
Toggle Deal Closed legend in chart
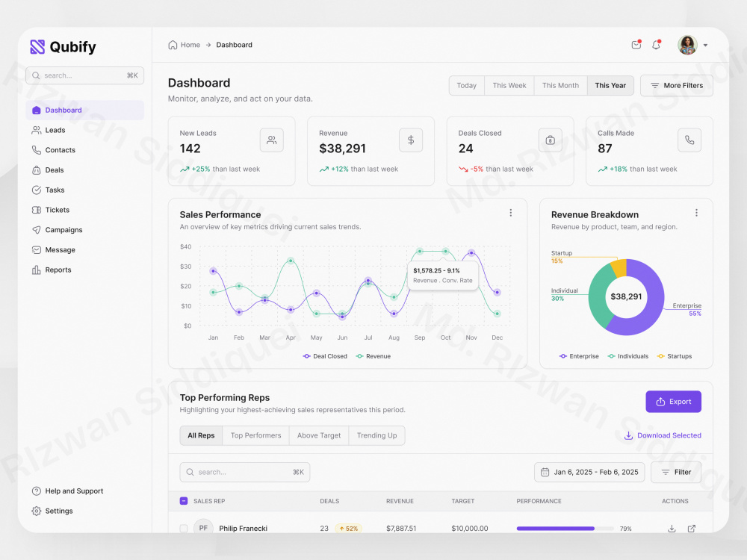click(x=325, y=356)
